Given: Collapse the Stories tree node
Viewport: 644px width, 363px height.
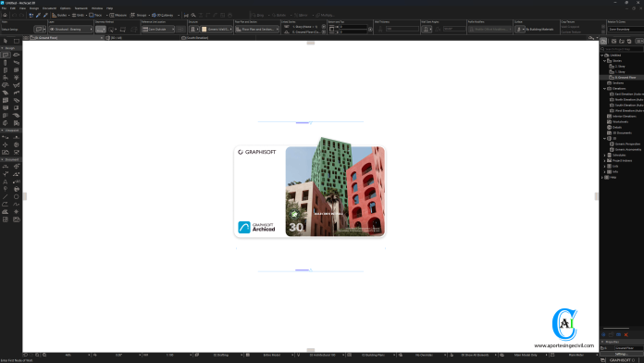Looking at the screenshot, I should [x=604, y=61].
